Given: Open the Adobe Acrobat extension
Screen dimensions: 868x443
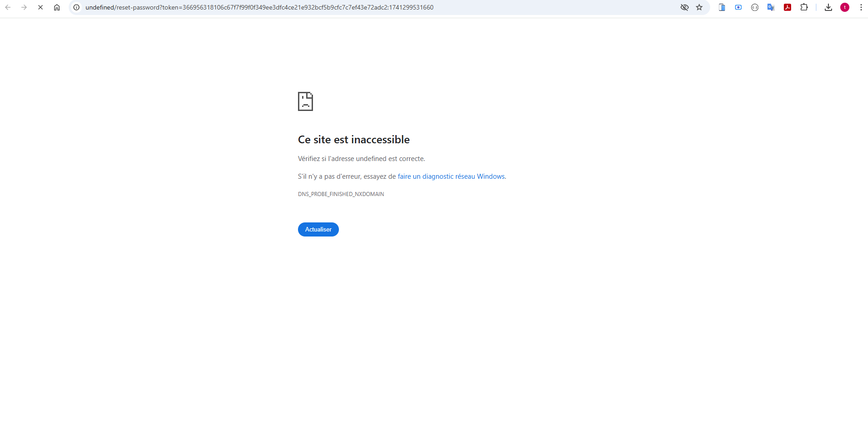Looking at the screenshot, I should point(787,7).
